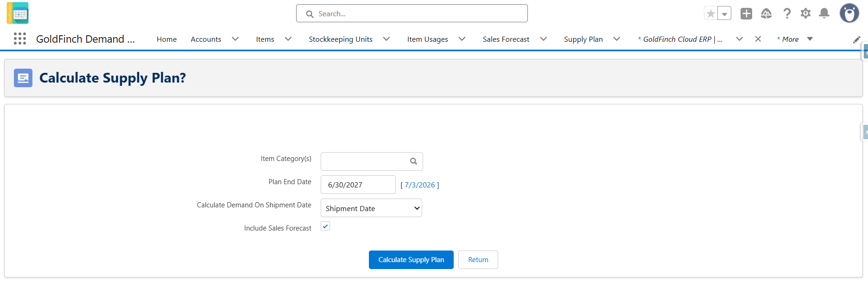
Task: Expand the Item Usages chevron
Action: point(462,39)
